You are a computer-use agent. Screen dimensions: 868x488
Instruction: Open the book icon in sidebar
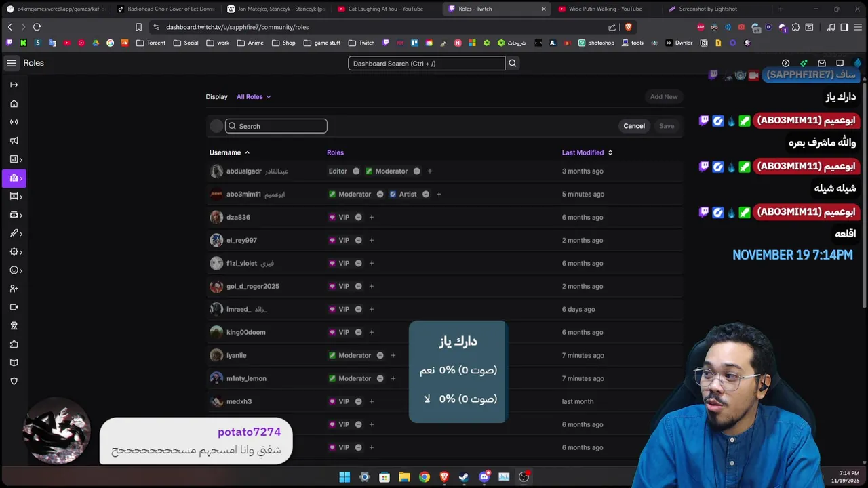(x=14, y=363)
